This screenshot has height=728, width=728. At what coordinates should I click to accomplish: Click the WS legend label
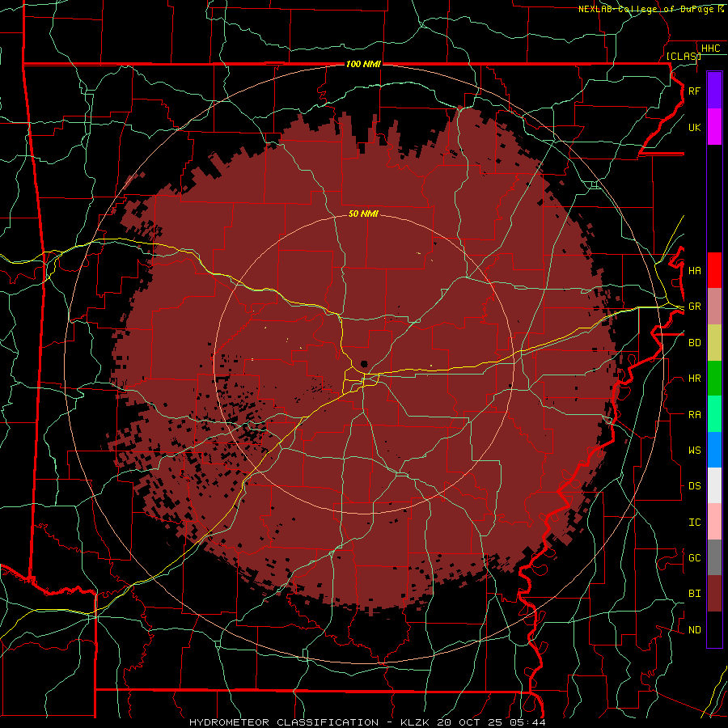tap(694, 450)
